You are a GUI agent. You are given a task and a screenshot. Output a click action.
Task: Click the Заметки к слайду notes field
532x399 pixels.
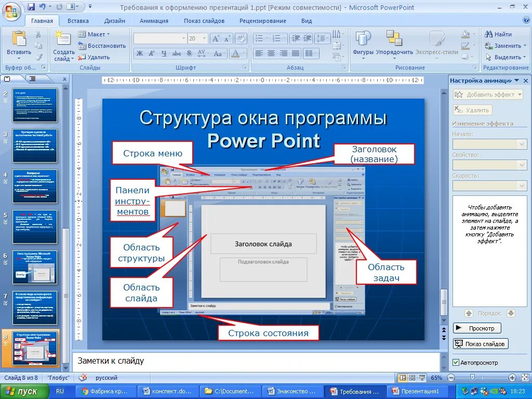[x=256, y=362]
